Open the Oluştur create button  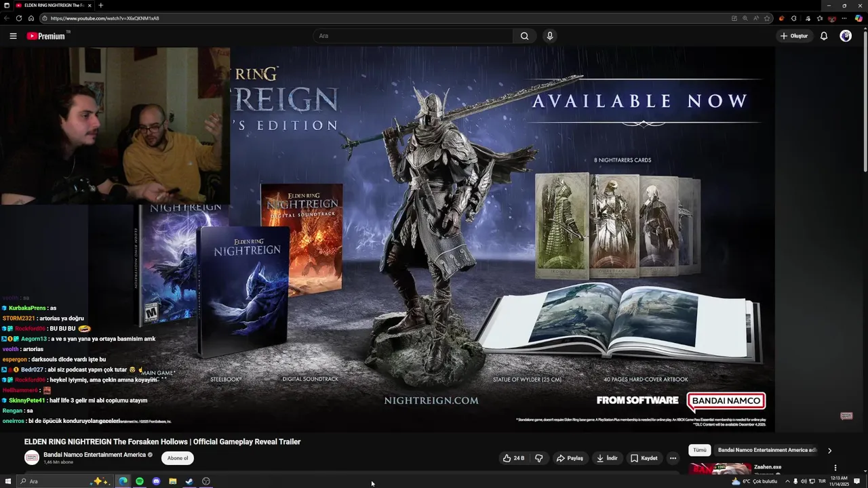click(x=794, y=36)
